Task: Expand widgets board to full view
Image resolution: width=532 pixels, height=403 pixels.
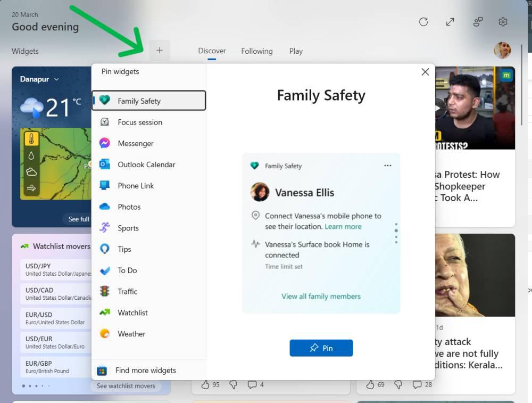Action: [x=450, y=22]
